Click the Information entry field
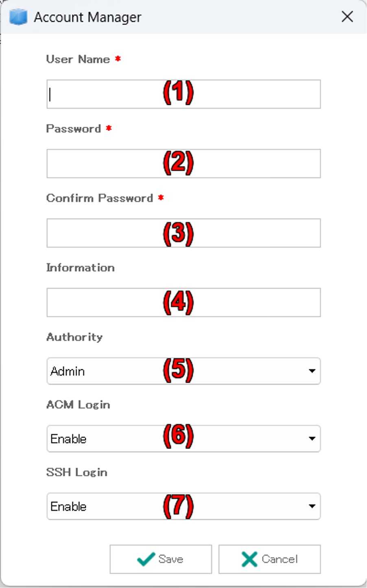 coord(102,302)
